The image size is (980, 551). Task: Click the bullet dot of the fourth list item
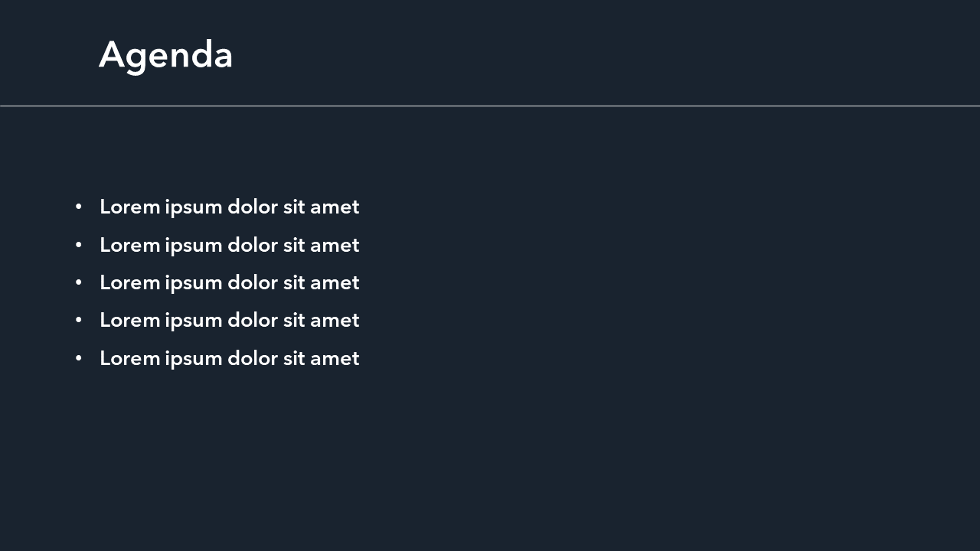pos(78,320)
